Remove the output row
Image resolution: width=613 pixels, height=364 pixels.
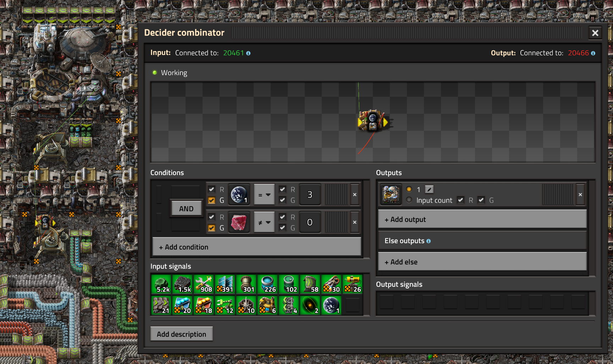580,195
